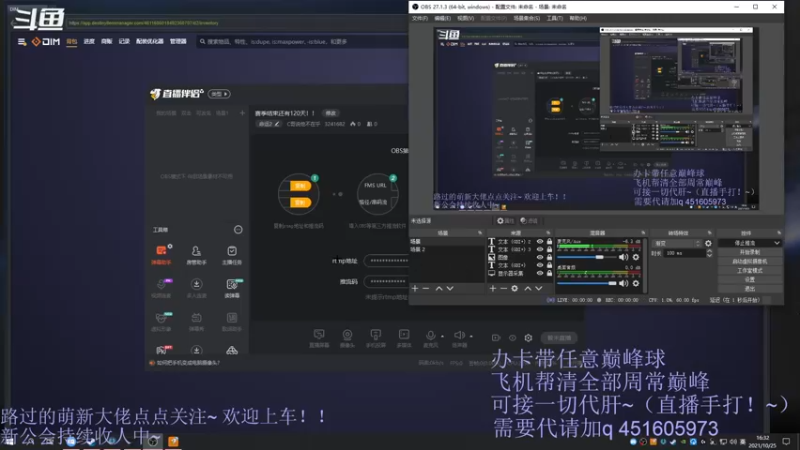
Task: Open OBS 场景集合(S) menu
Action: pyautogui.click(x=527, y=18)
